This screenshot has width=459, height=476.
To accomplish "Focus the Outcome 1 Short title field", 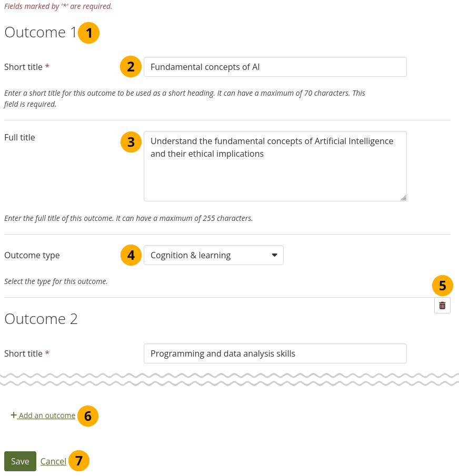I will [x=275, y=67].
